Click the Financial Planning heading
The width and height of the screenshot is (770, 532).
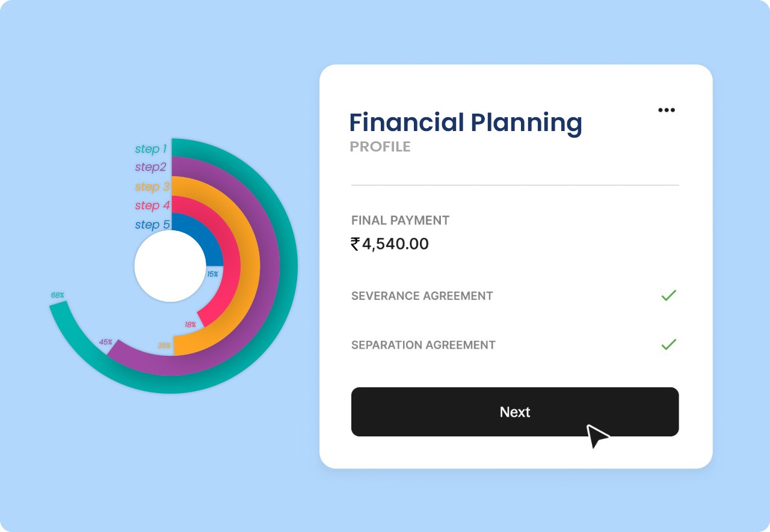[x=466, y=122]
